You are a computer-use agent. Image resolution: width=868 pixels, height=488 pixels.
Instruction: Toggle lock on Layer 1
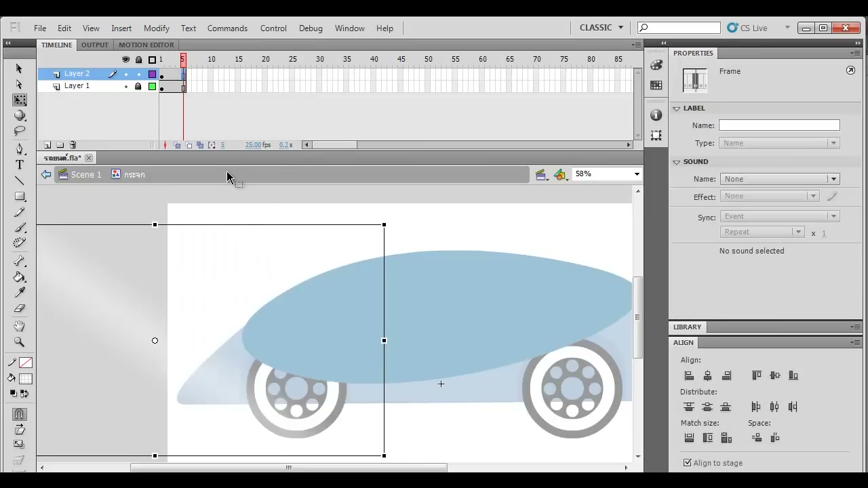138,86
